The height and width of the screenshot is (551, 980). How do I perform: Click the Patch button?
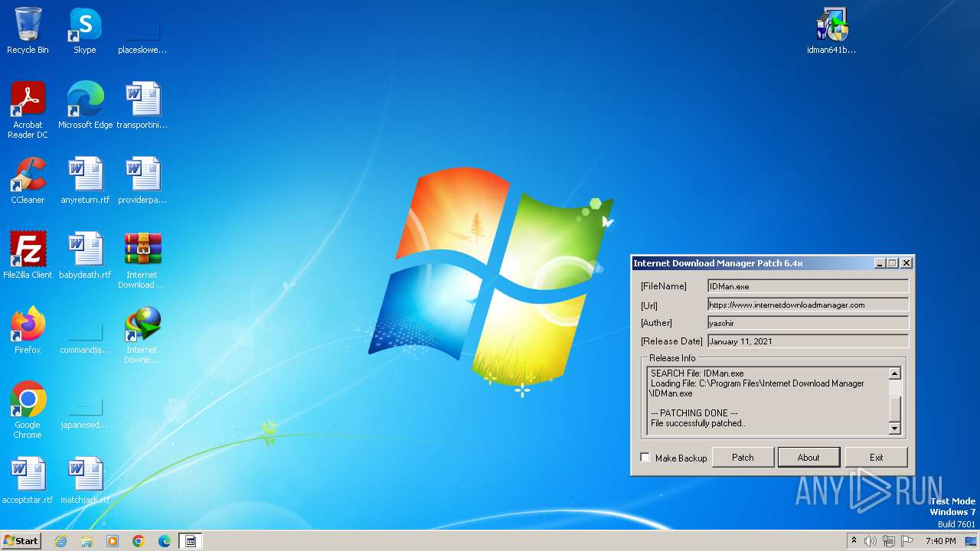coord(743,458)
